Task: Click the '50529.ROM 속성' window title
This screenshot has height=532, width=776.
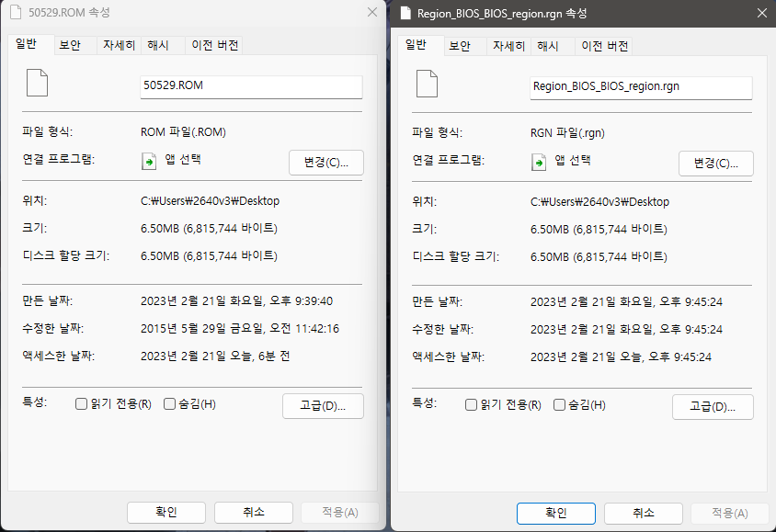Action: click(69, 12)
